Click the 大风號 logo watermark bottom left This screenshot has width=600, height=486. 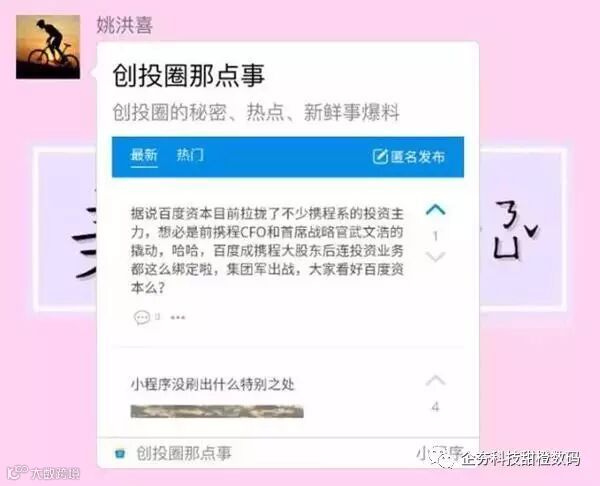[x=44, y=473]
